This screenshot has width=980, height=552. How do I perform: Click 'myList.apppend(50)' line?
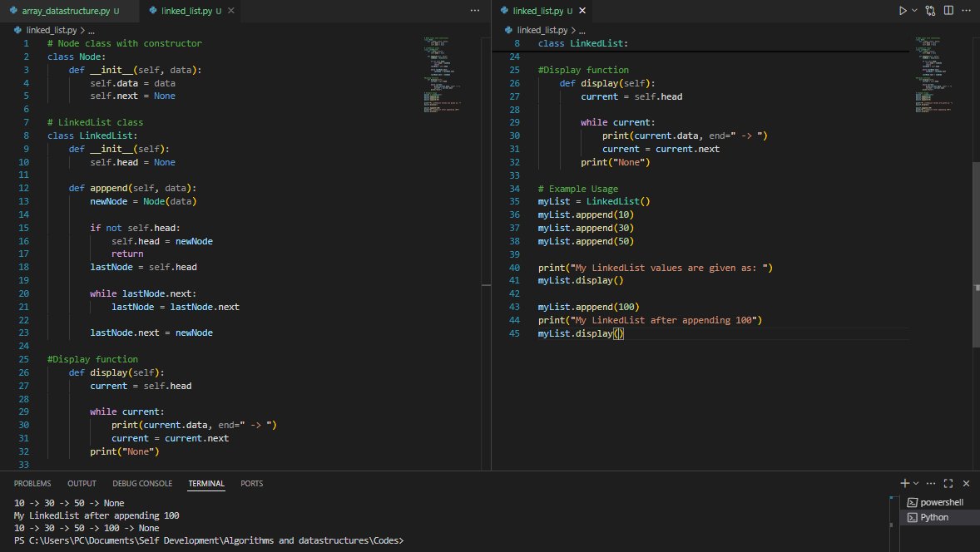[586, 241]
